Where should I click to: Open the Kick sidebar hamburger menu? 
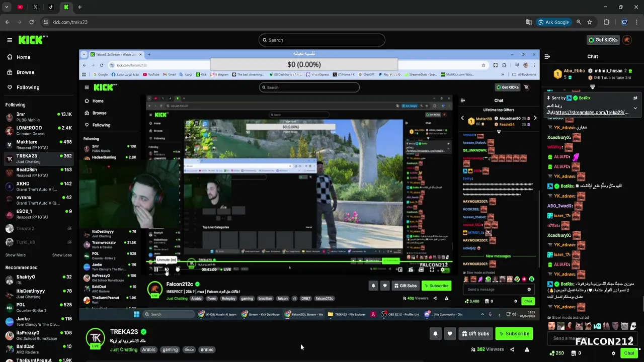(x=10, y=40)
